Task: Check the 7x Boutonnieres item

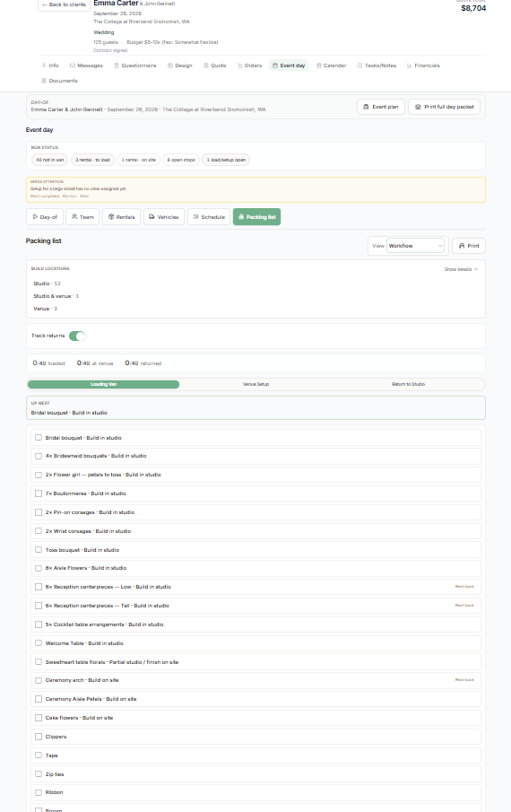Action: (x=39, y=493)
